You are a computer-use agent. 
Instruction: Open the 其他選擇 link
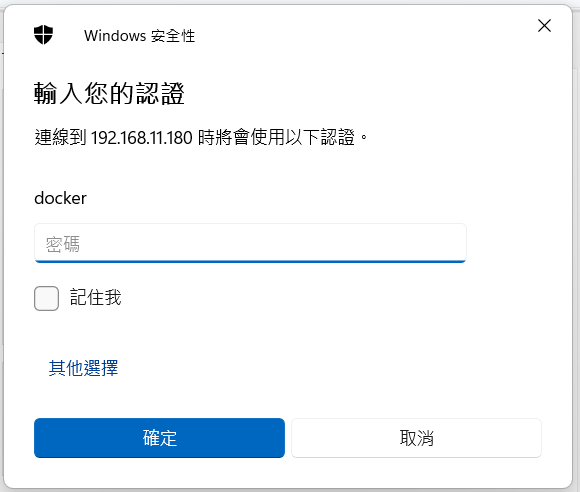point(83,368)
